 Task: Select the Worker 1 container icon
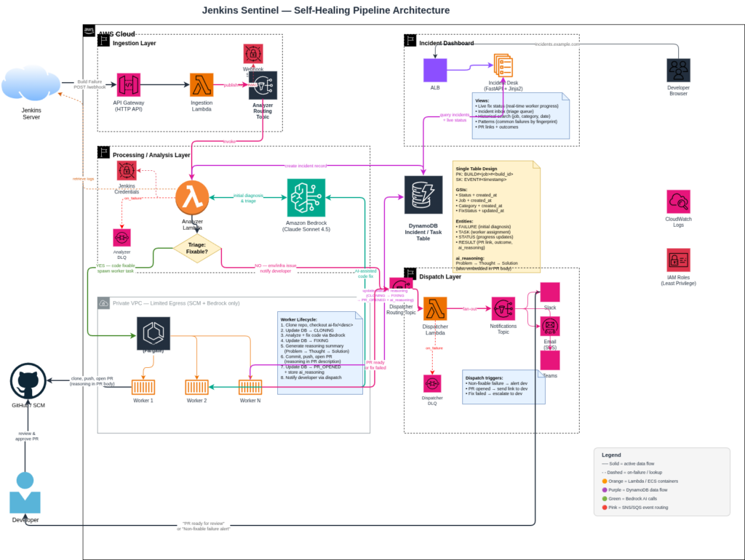(142, 387)
